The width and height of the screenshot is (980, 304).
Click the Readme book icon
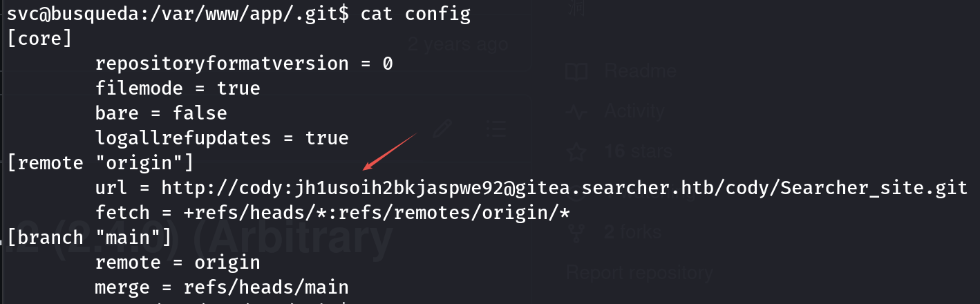click(x=576, y=71)
